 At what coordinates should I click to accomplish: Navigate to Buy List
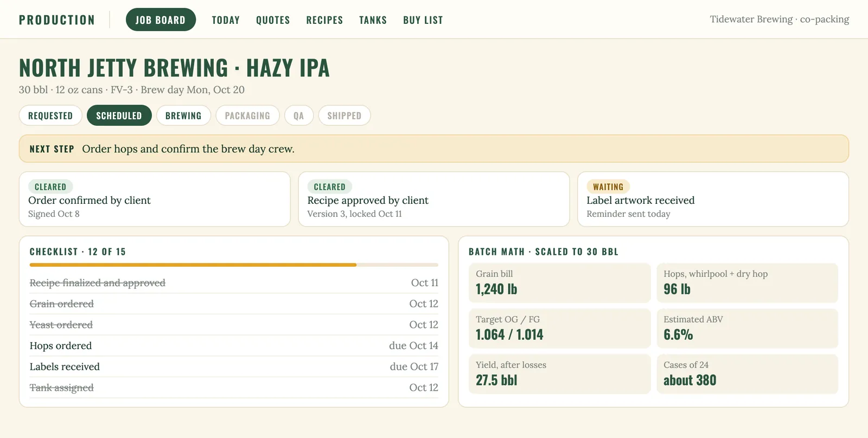(x=423, y=20)
